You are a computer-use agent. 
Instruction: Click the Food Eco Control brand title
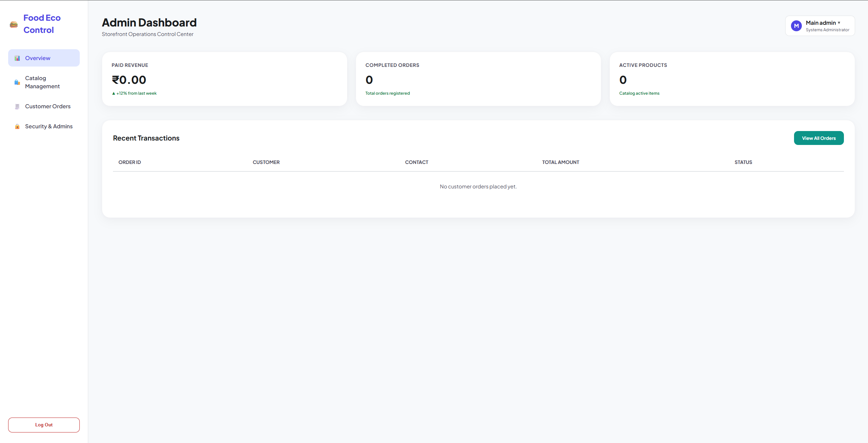pyautogui.click(x=42, y=24)
